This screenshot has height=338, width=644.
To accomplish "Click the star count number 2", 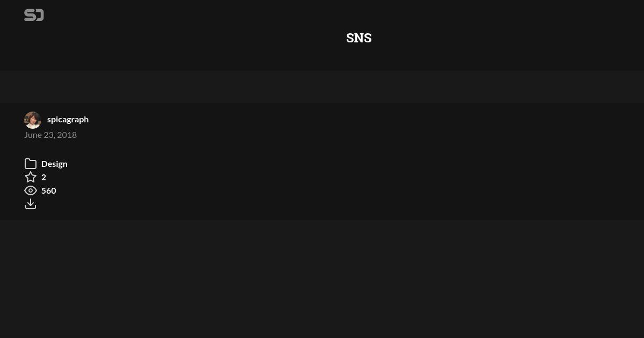I will coord(43,177).
